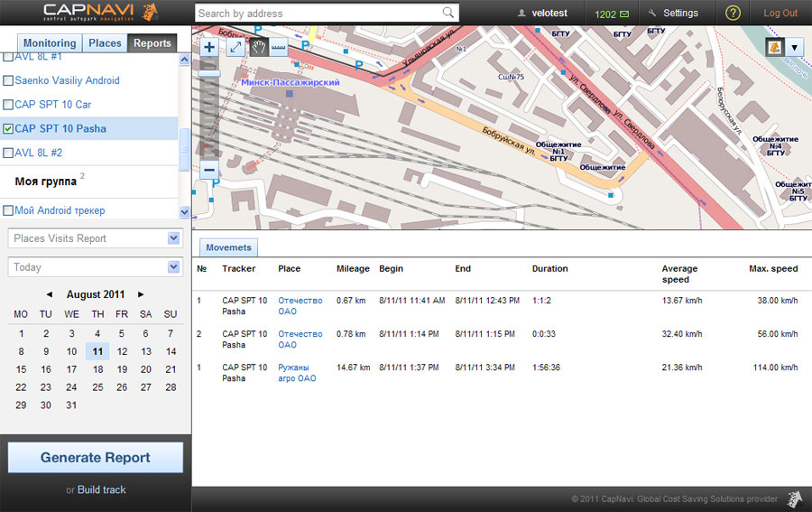The image size is (812, 512).
Task: Click the map zoom level slider handle
Action: 209,73
